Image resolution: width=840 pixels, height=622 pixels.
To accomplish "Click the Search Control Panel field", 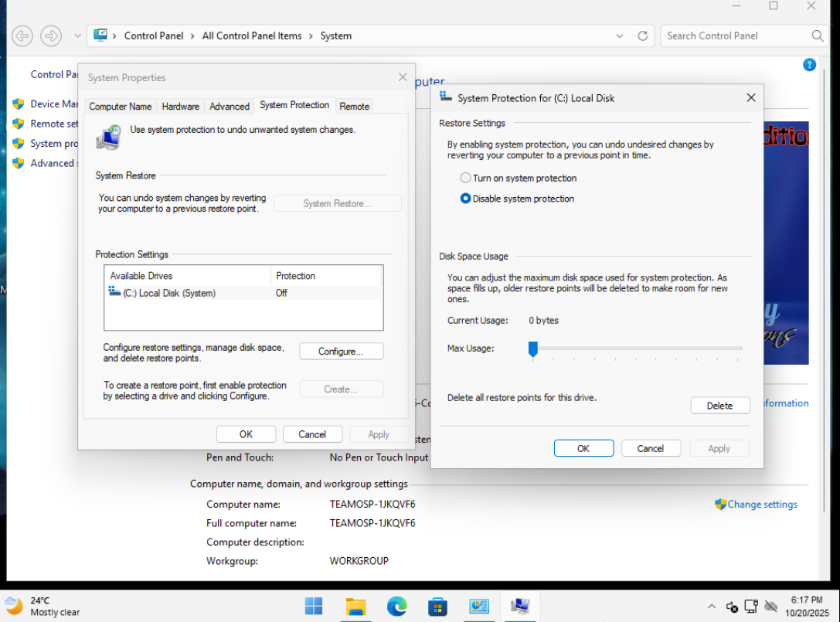I will [734, 36].
